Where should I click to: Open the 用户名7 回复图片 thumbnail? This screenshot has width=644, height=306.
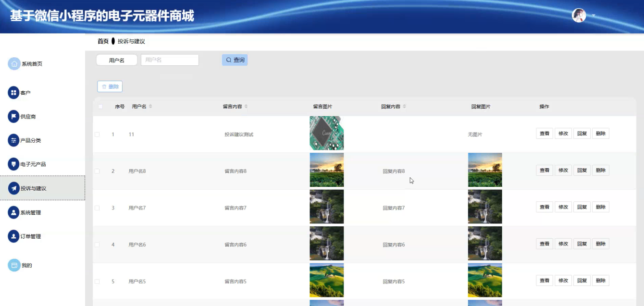[485, 207]
